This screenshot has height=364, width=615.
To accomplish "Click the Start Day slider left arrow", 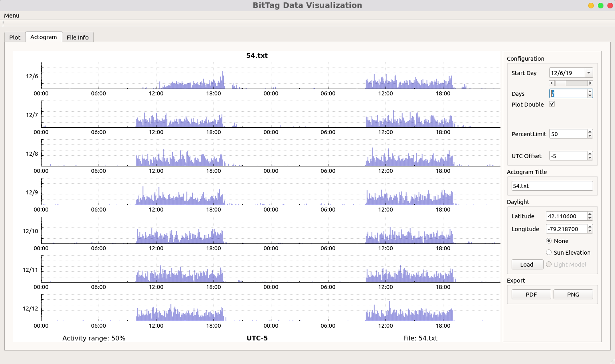I will click(x=552, y=83).
